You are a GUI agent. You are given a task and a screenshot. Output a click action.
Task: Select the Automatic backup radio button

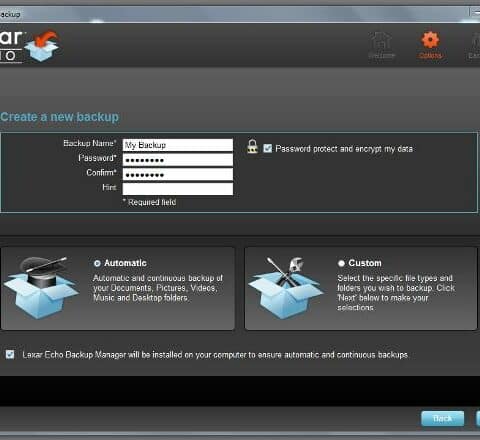(x=97, y=263)
